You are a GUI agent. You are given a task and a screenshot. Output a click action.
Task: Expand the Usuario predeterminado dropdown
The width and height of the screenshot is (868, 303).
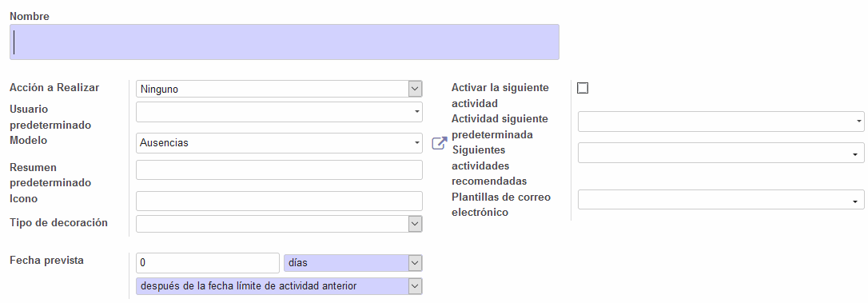(x=416, y=112)
